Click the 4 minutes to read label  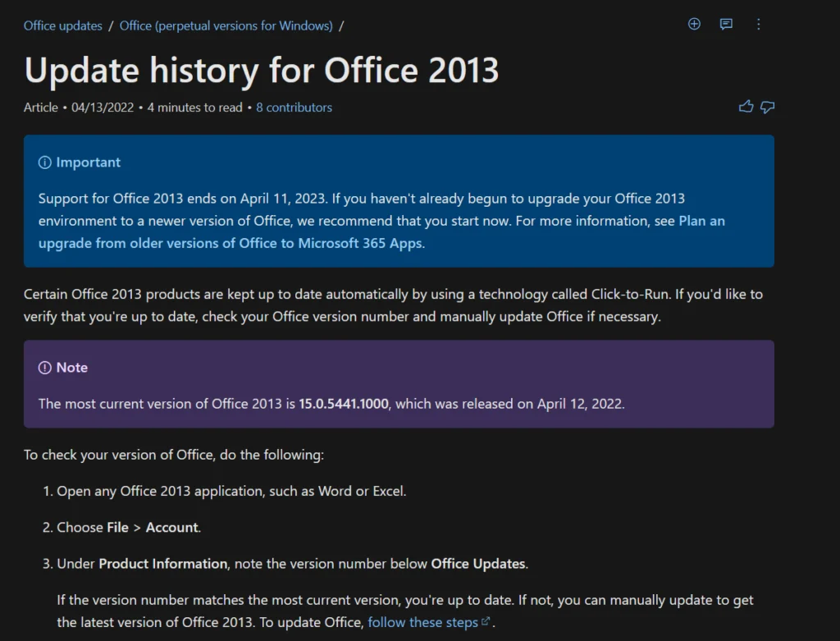click(194, 108)
